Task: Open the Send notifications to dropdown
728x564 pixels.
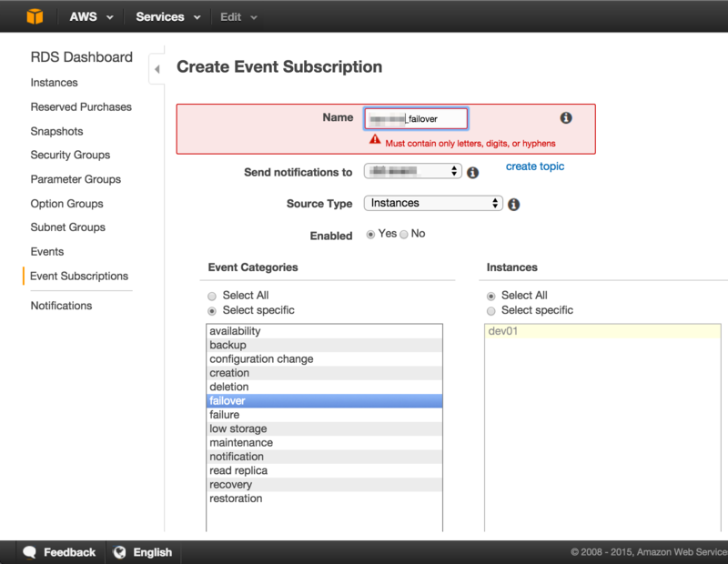Action: (x=412, y=171)
